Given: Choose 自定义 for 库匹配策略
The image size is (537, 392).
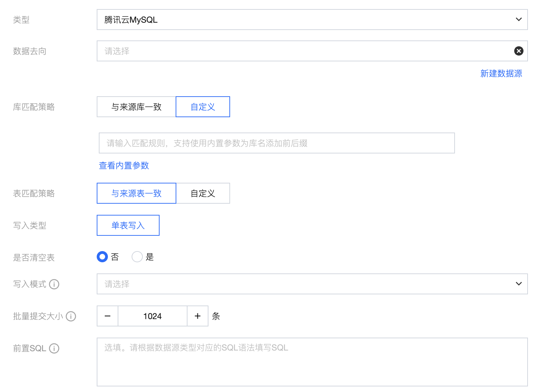Looking at the screenshot, I should 203,107.
